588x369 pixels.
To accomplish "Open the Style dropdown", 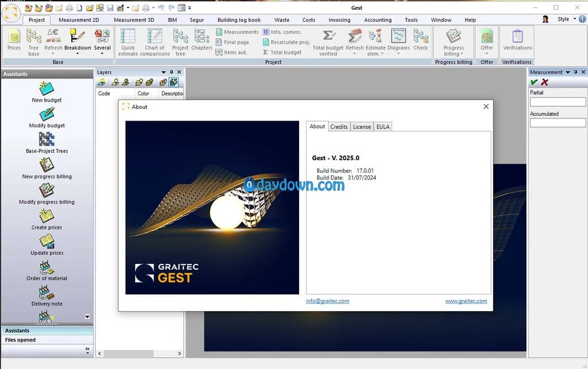I will pos(566,19).
